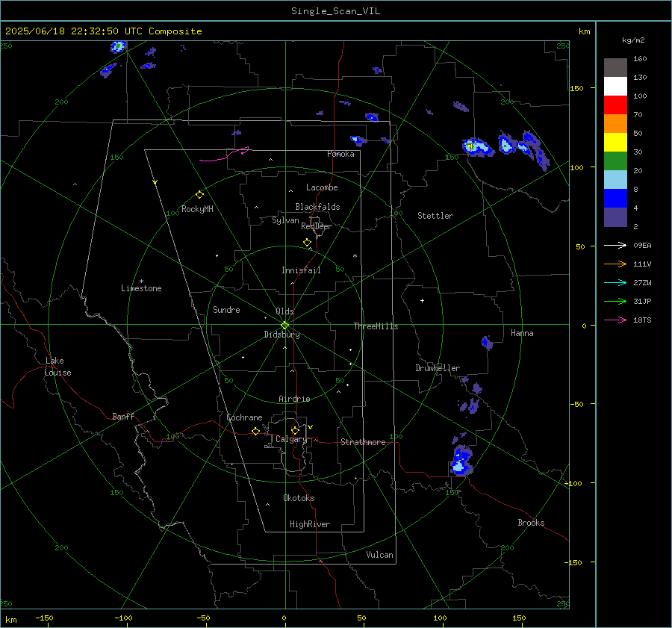Click the Calgary city label
Viewport: 672px width, 628px height.
pyautogui.click(x=291, y=439)
